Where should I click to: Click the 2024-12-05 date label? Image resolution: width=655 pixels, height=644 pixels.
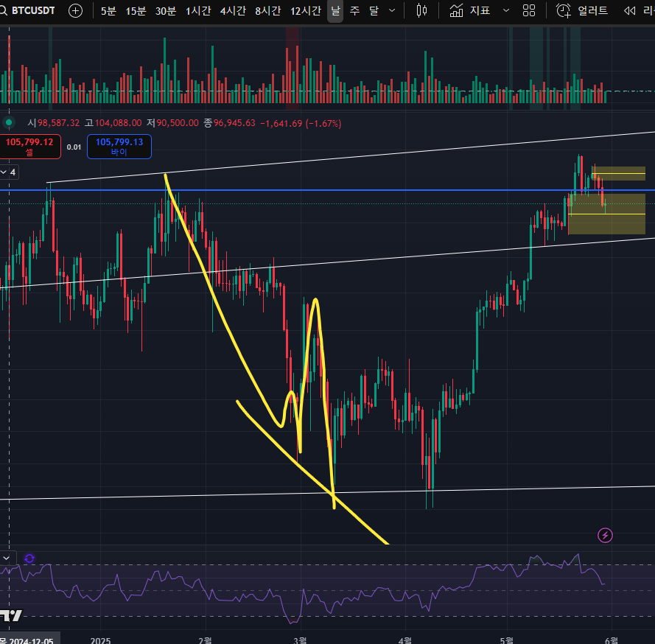click(x=30, y=640)
